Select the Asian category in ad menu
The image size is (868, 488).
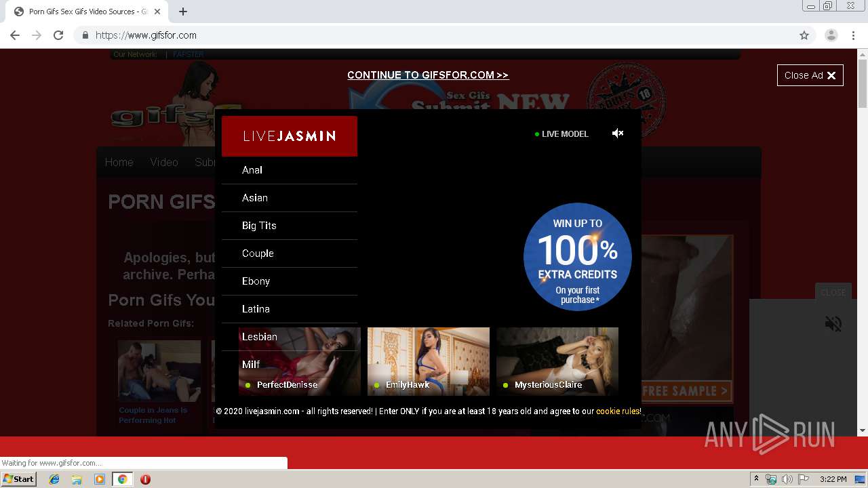(290, 198)
